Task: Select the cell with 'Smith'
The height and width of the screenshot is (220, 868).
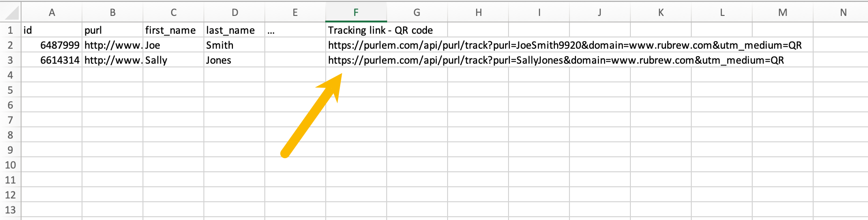Action: 234,45
